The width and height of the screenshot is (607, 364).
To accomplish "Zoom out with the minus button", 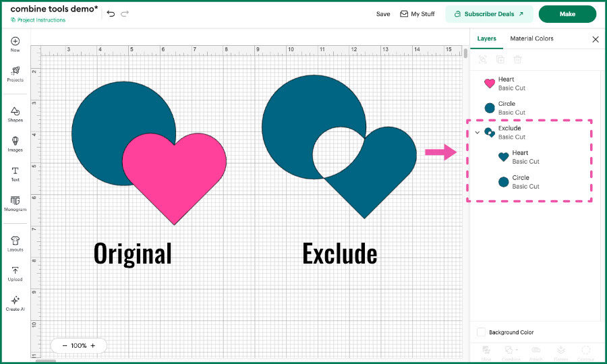I will click(x=65, y=345).
